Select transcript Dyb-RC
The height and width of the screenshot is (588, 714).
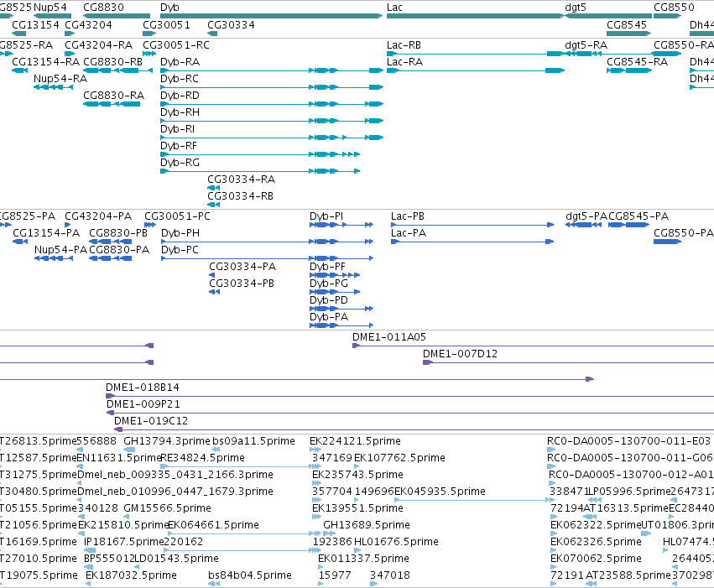[x=180, y=79]
